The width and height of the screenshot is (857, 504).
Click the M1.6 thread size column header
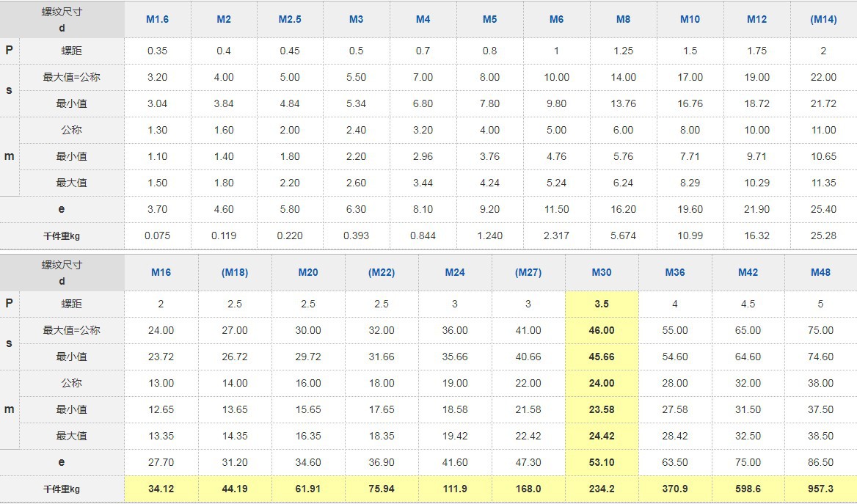(157, 19)
